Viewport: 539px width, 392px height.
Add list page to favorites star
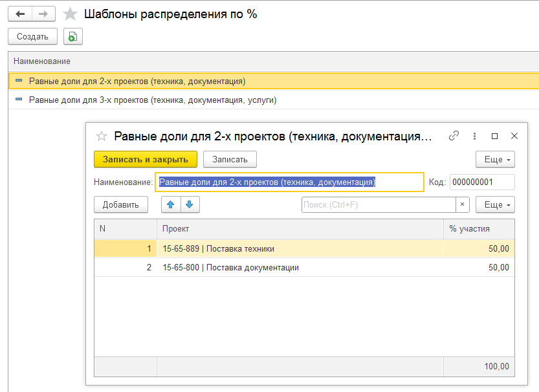click(70, 14)
